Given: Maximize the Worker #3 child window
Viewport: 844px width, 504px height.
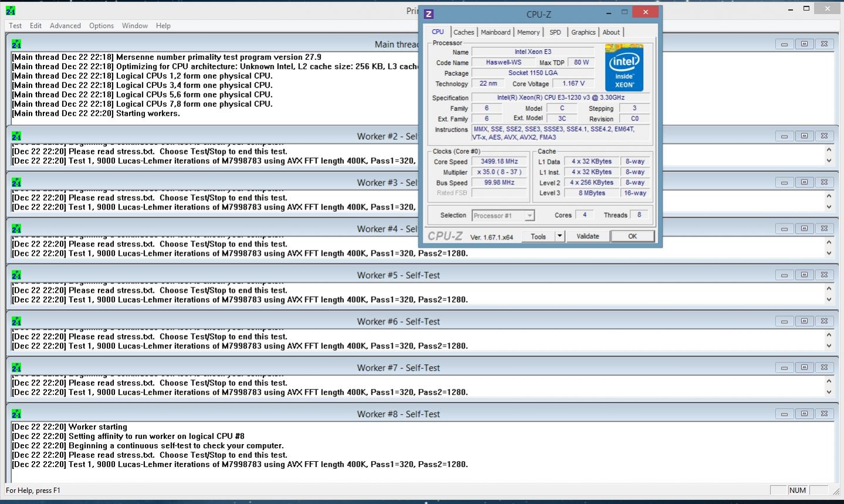Looking at the screenshot, I should (804, 182).
